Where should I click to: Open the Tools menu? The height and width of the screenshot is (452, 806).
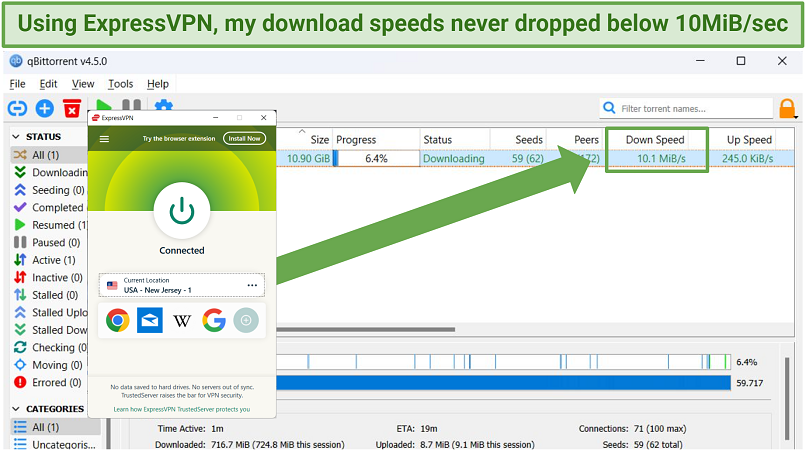(x=121, y=84)
